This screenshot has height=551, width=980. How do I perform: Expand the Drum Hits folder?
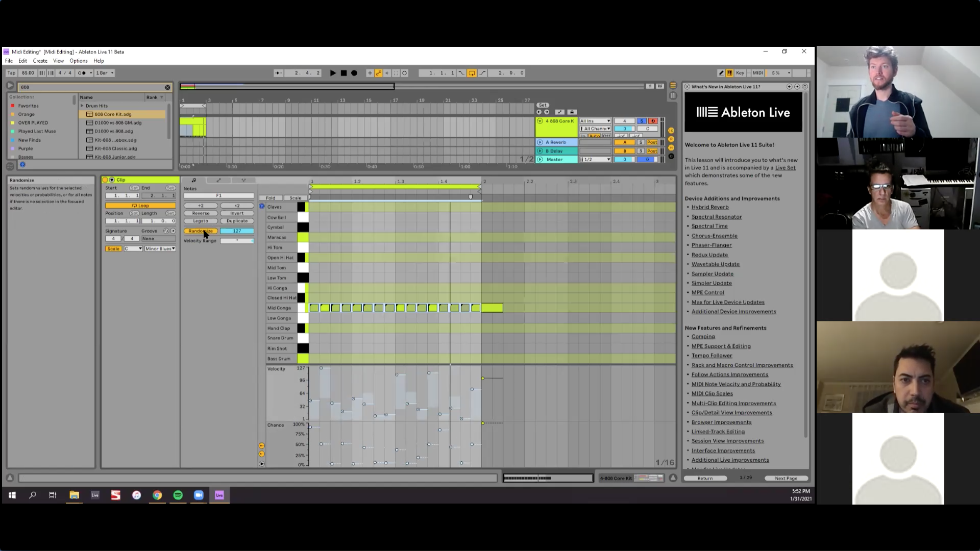pyautogui.click(x=82, y=106)
